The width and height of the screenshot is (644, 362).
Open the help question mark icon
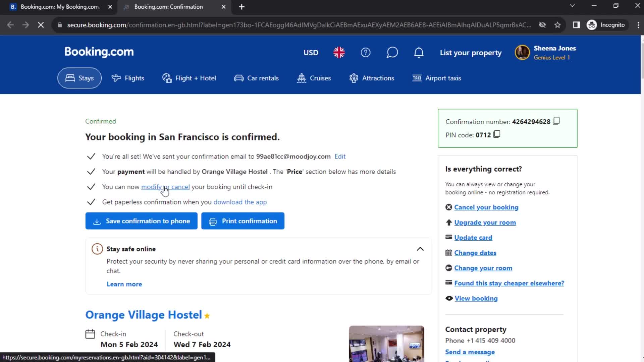coord(366,52)
